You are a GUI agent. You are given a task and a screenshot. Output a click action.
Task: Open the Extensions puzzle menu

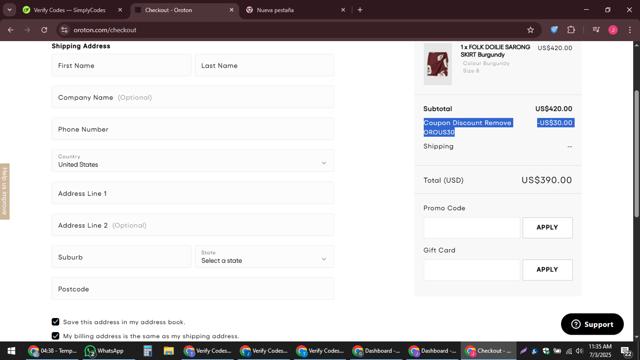point(571,30)
